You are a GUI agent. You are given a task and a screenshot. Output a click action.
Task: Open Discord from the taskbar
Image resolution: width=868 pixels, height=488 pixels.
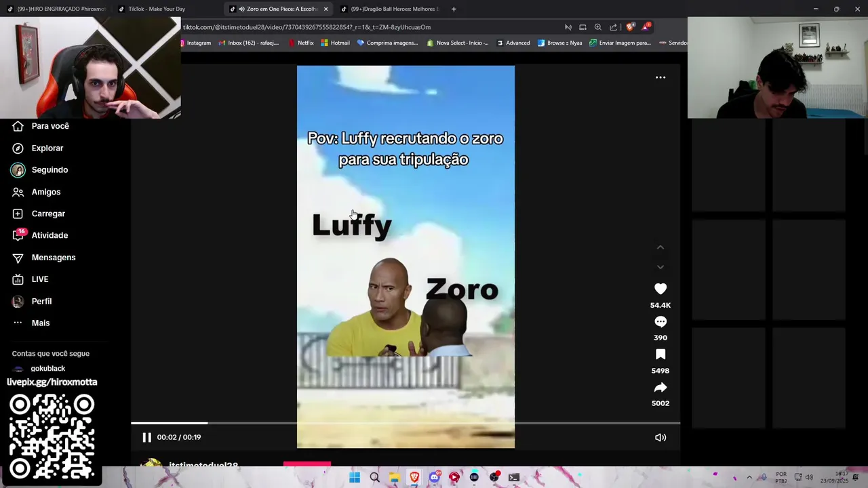[434, 477]
